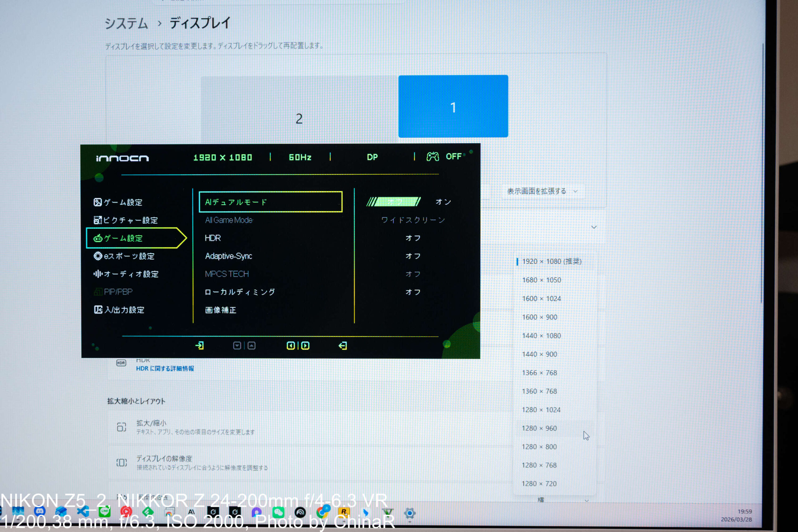The height and width of the screenshot is (532, 798).
Task: Open Rockstar Games Launcher icon
Action: [344, 513]
